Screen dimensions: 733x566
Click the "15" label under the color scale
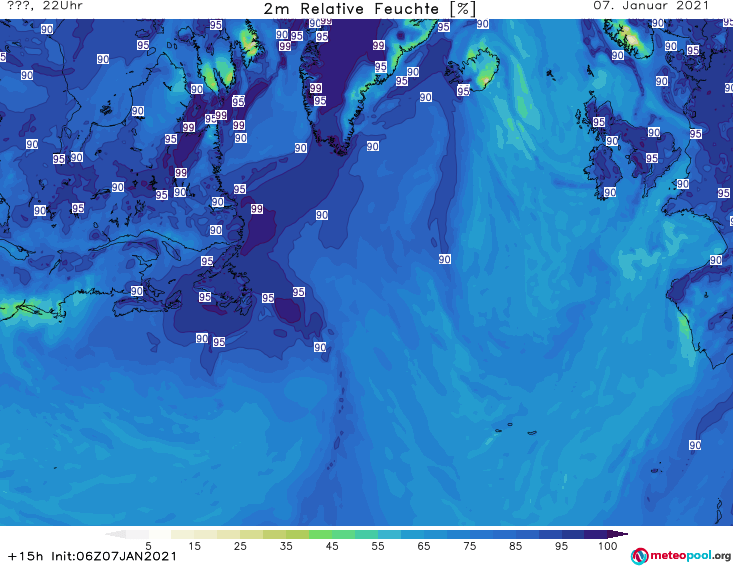point(194,546)
